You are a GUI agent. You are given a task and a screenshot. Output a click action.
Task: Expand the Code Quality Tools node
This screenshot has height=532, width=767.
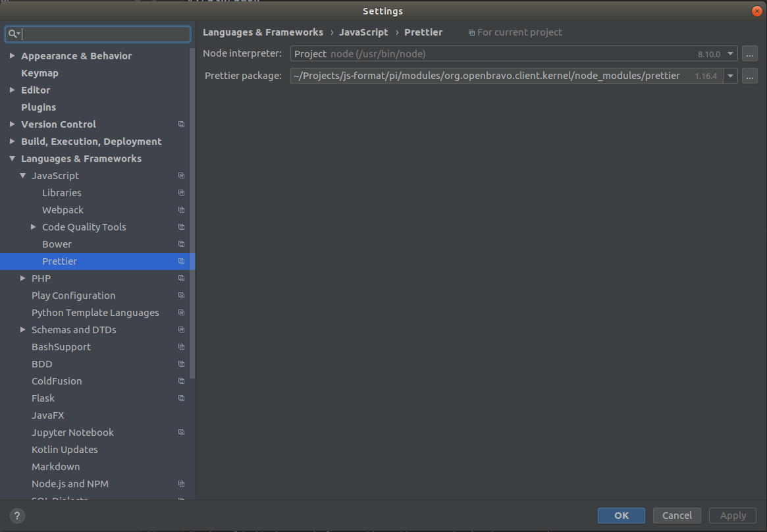pyautogui.click(x=34, y=227)
